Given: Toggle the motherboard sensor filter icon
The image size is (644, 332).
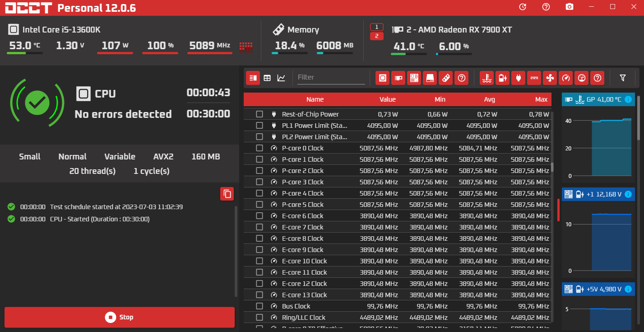Looking at the screenshot, I should (414, 78).
